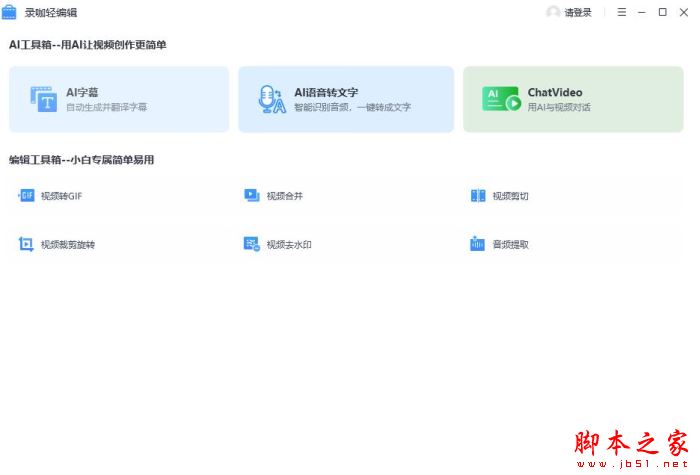This screenshot has width=700, height=475.
Task: Click the 视频剪切 cut icon
Action: (x=478, y=196)
